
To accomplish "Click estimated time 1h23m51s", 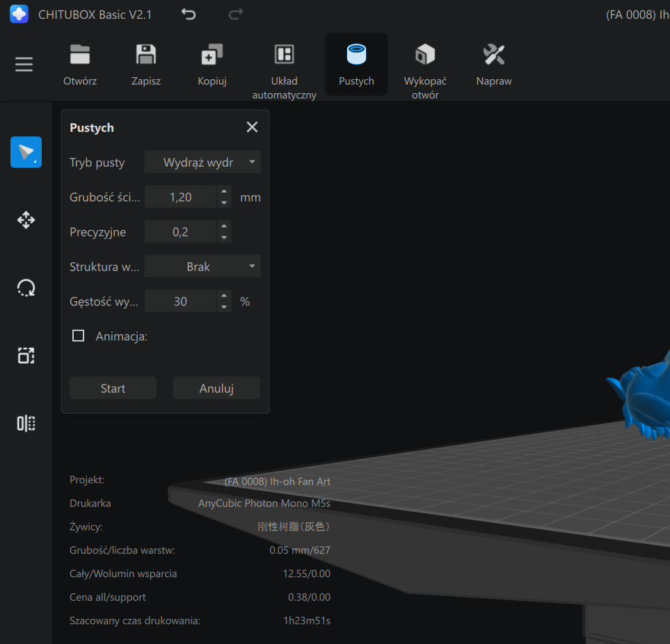I will 307,620.
